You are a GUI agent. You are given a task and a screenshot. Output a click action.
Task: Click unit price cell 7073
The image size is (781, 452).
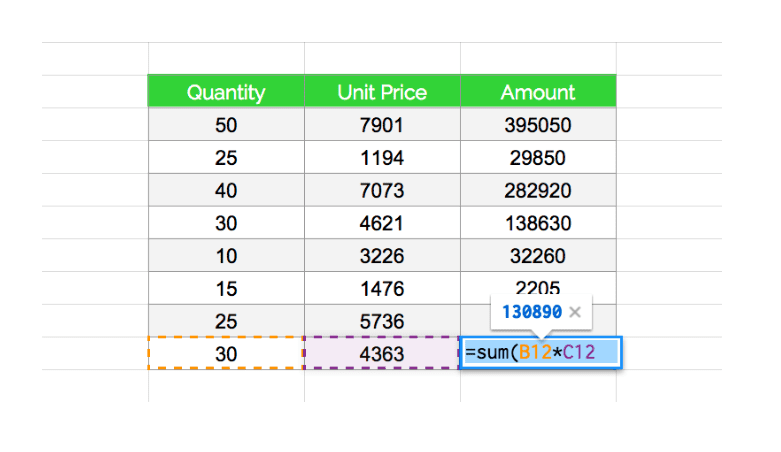(x=382, y=190)
